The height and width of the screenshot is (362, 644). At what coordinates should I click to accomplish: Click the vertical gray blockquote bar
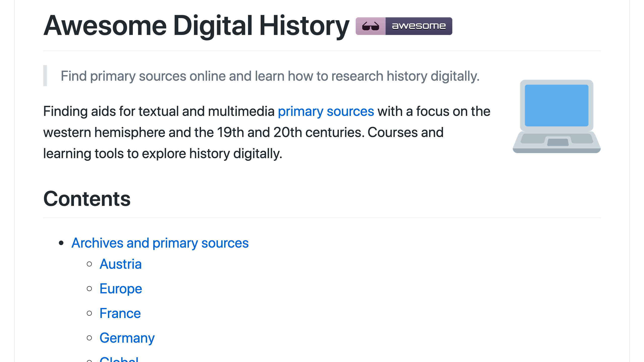[x=45, y=76]
